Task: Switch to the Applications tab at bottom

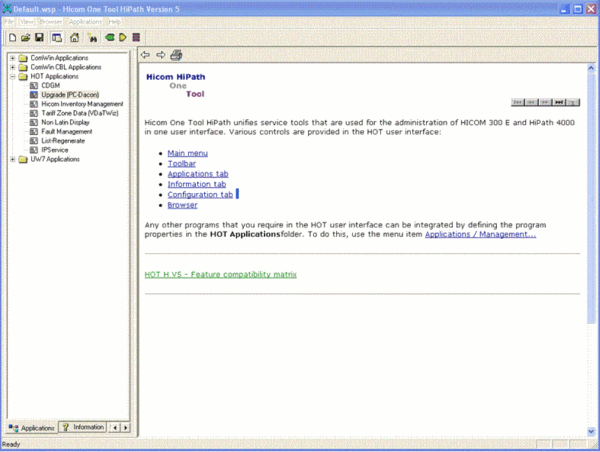Action: (32, 428)
